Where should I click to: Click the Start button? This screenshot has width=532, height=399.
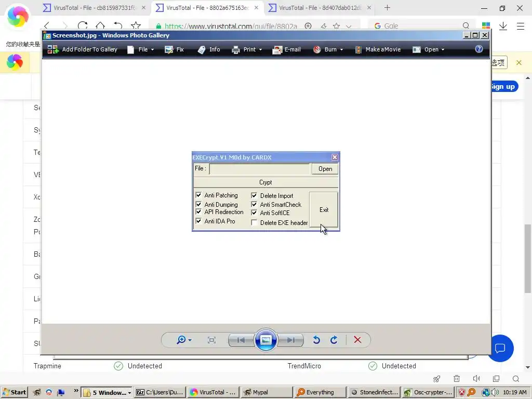(x=14, y=392)
